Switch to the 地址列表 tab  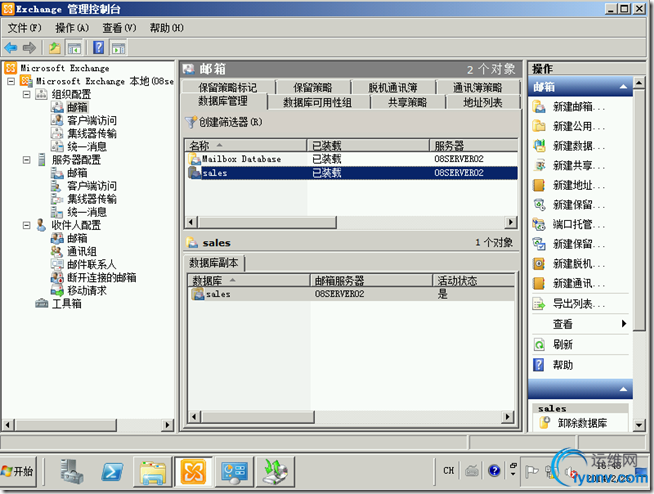coord(483,102)
